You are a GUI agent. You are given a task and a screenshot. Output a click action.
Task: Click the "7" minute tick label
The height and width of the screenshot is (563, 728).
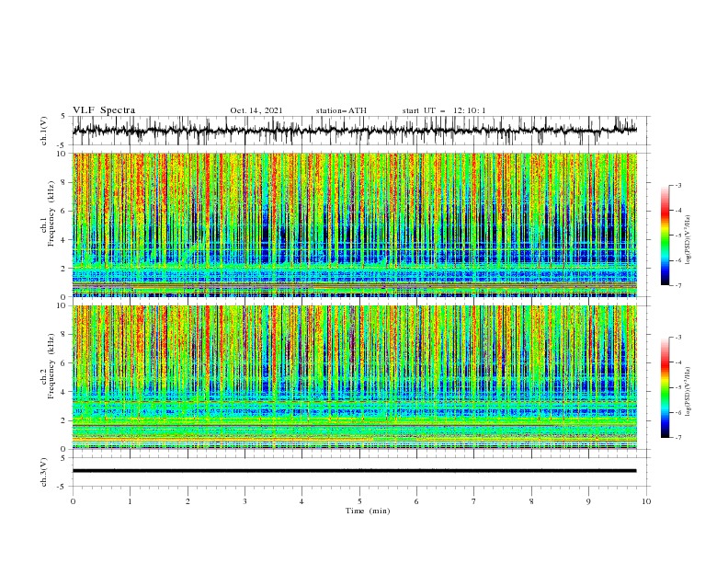point(474,501)
